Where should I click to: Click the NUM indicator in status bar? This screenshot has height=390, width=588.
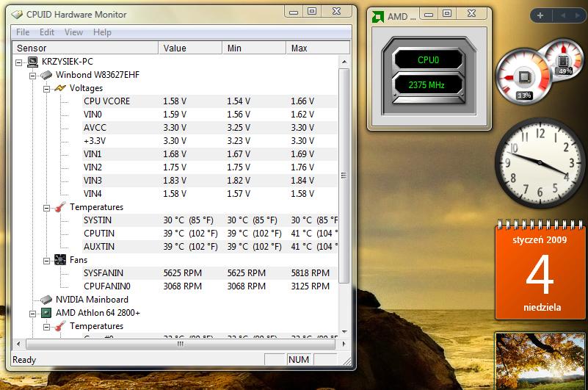coord(299,360)
